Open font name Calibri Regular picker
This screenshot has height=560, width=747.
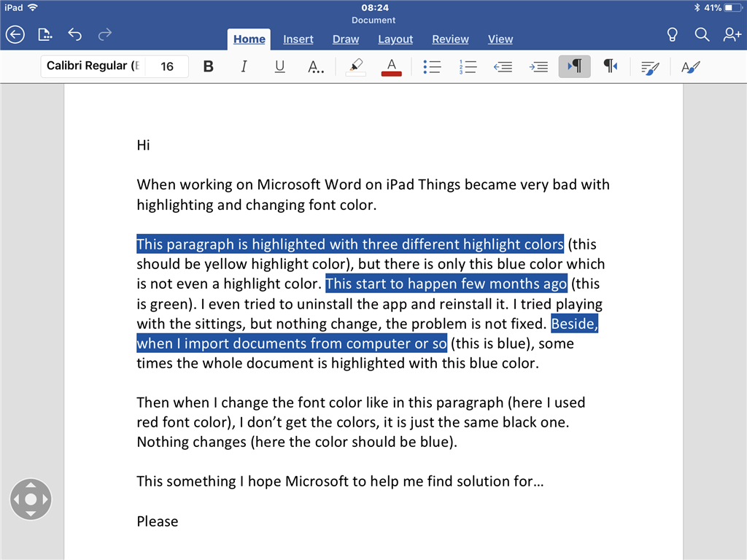click(x=93, y=66)
